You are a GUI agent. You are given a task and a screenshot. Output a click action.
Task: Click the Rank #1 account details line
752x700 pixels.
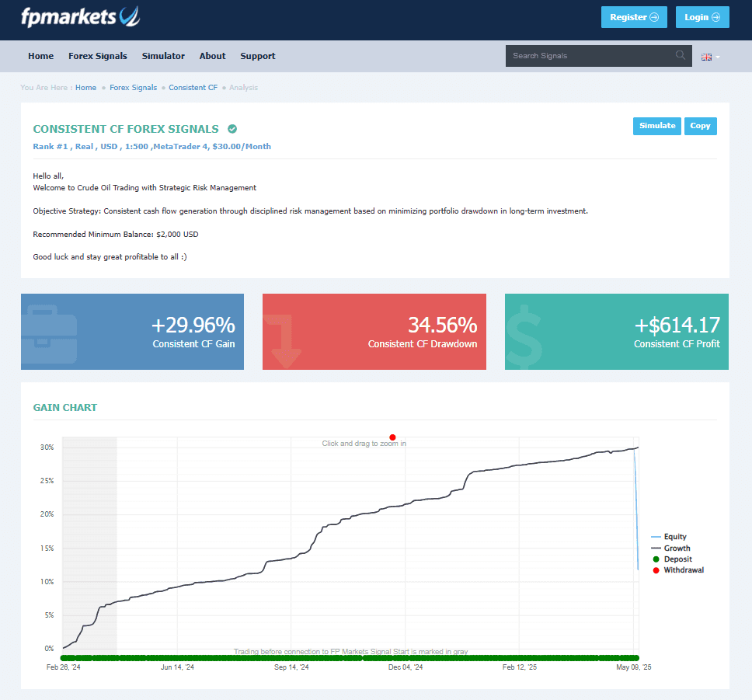click(x=152, y=146)
